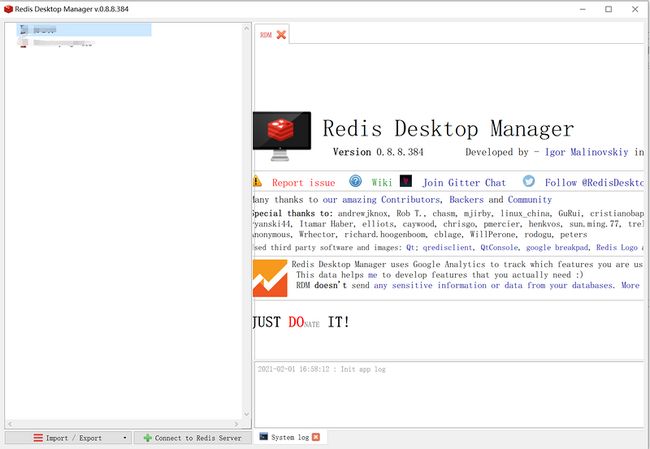Click red hamburger Import/Export icon
The width and height of the screenshot is (650, 449).
[38, 438]
